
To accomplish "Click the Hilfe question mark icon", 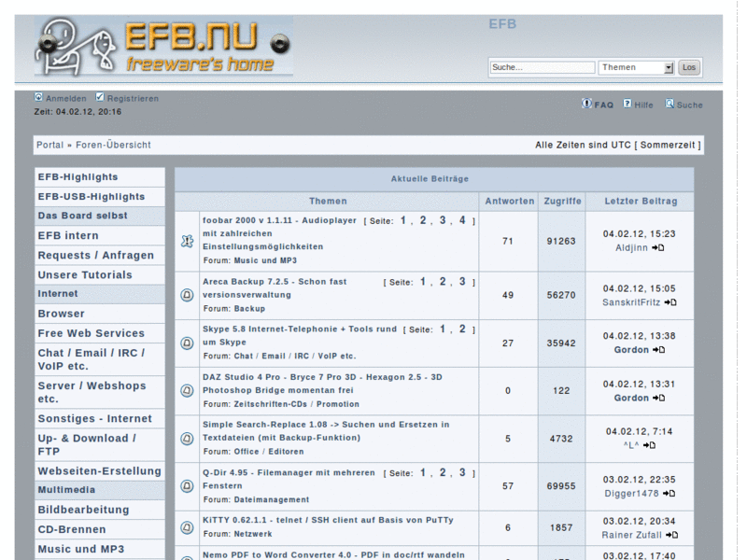I will [x=627, y=104].
